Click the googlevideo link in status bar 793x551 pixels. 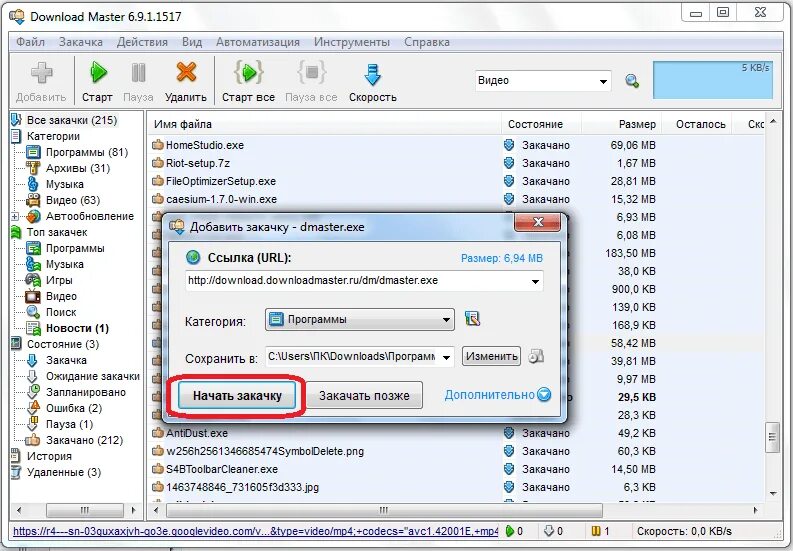(255, 531)
